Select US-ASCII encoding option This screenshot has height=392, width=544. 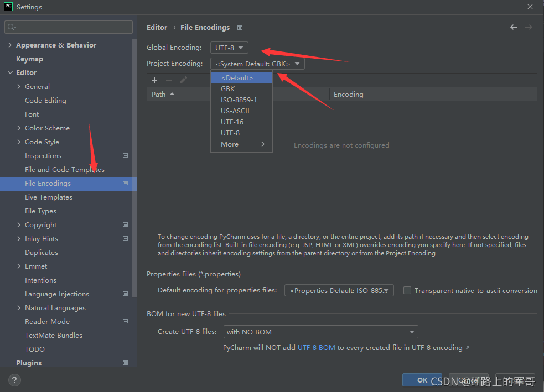click(x=241, y=111)
